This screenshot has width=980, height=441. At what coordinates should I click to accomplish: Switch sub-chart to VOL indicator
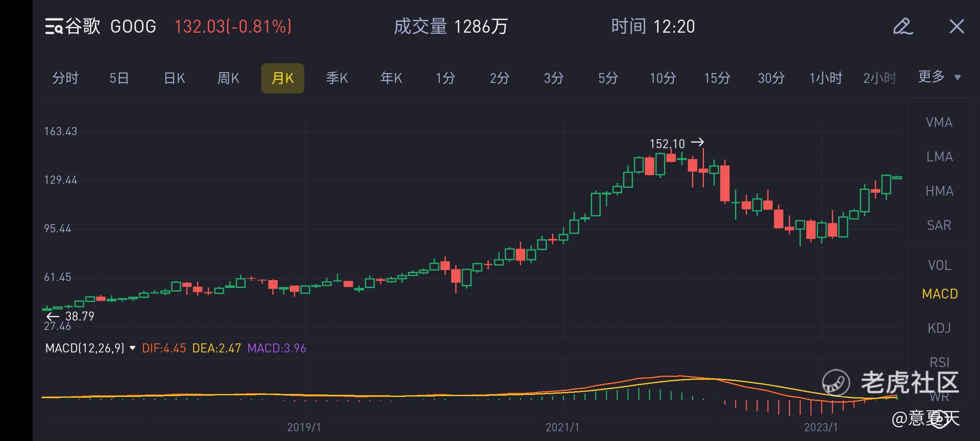[x=939, y=265]
